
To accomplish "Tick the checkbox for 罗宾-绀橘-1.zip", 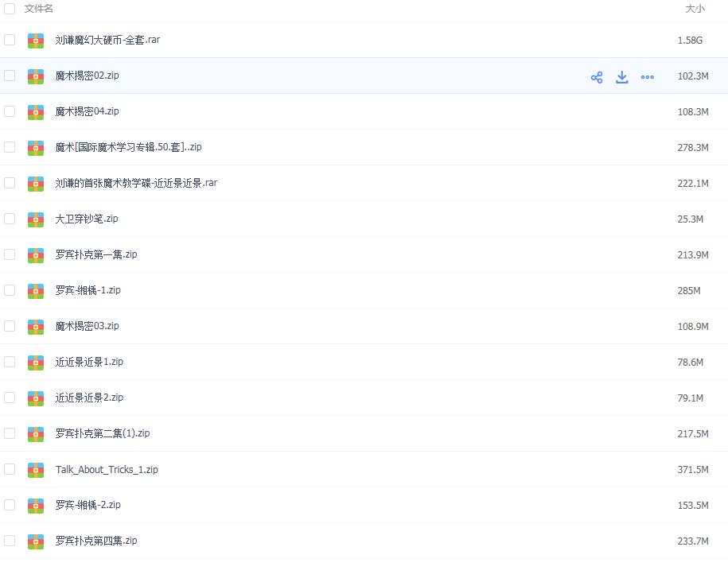I will [10, 290].
